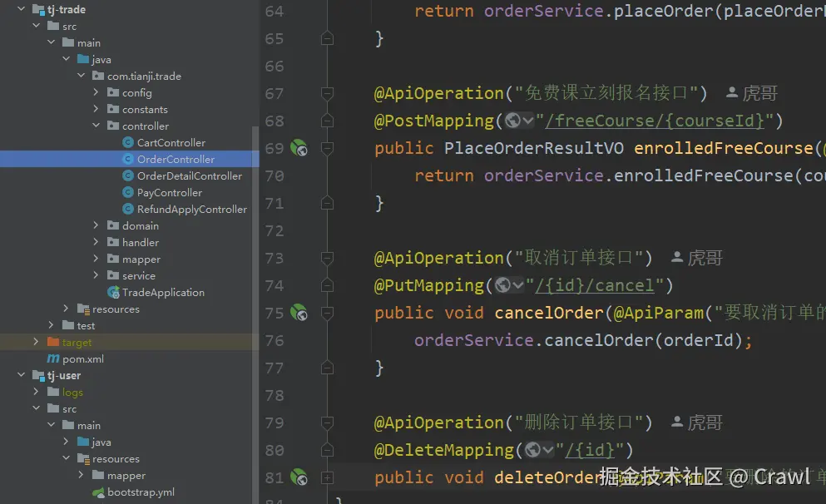Viewport: 826px width, 504px height.
Task: Expand the java folder under tj-user
Action: pyautogui.click(x=66, y=442)
